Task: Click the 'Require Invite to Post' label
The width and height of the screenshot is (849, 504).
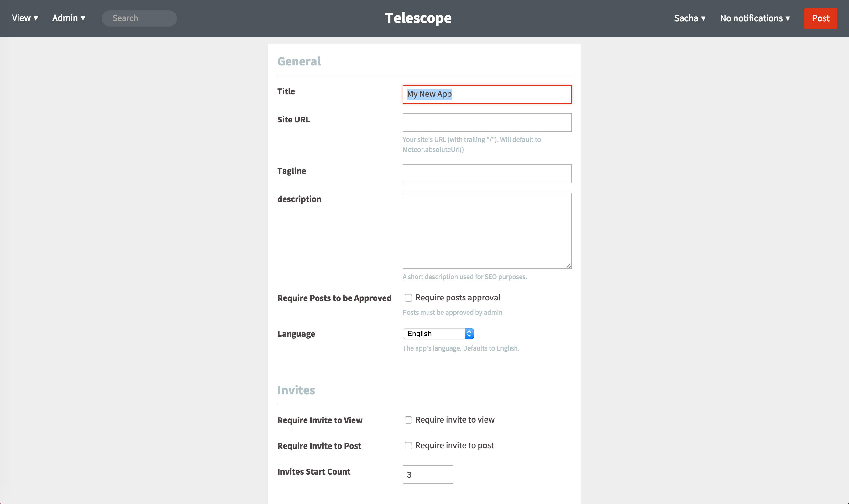Action: pos(319,446)
